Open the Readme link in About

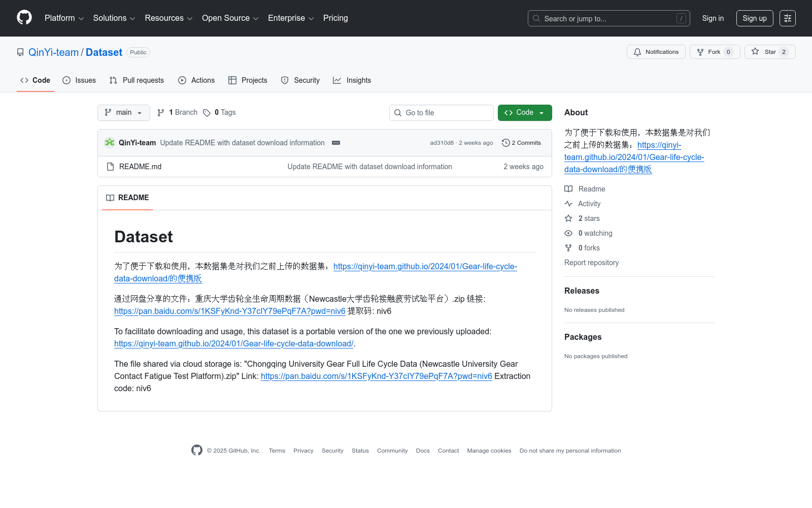tap(585, 188)
